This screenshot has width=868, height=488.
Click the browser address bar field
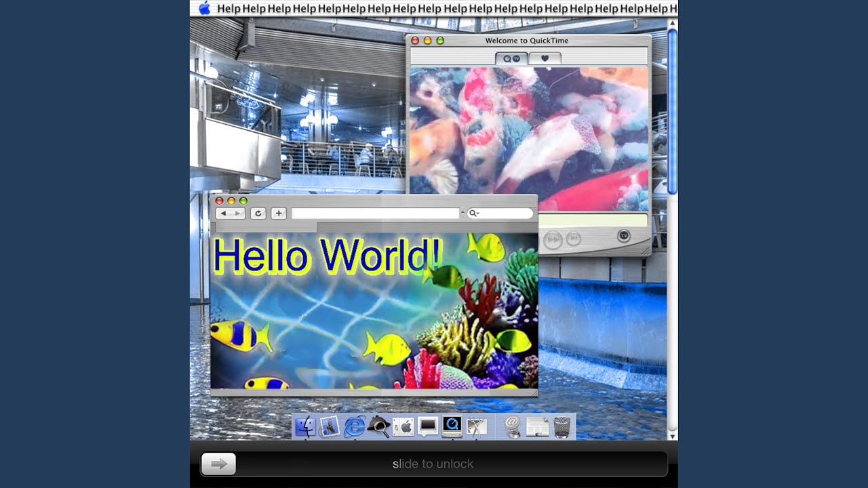(376, 213)
